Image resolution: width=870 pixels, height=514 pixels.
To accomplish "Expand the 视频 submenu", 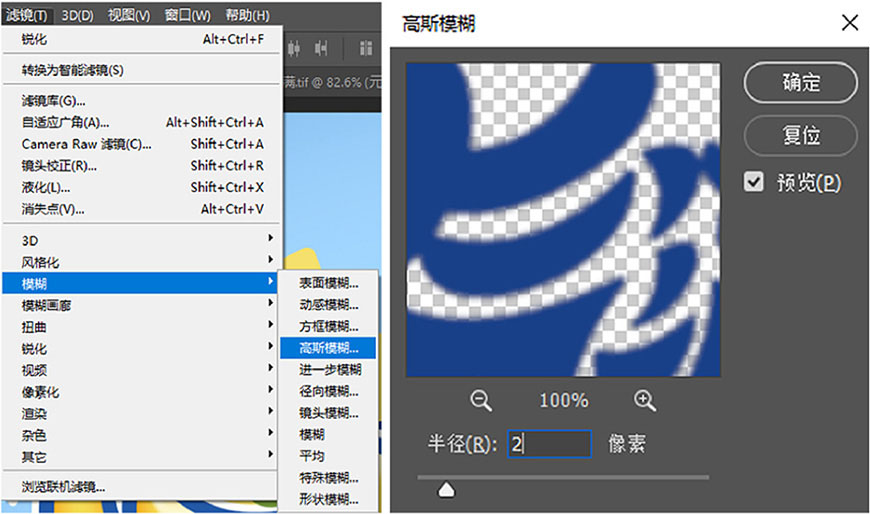I will coord(142,370).
